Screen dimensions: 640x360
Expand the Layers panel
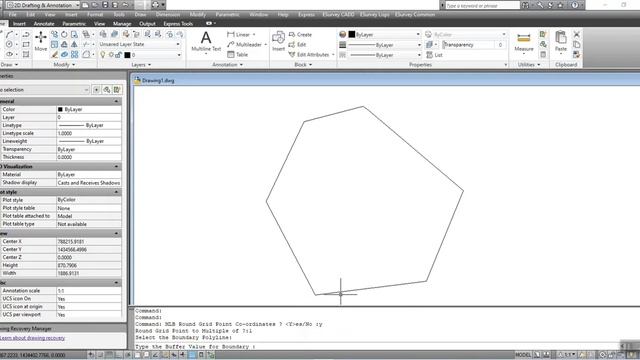[141, 64]
